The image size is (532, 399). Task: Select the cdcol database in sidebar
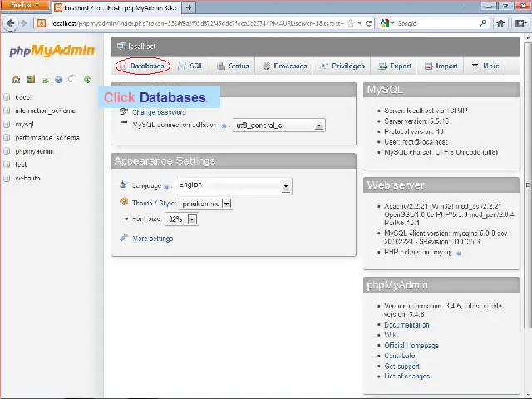[22, 97]
